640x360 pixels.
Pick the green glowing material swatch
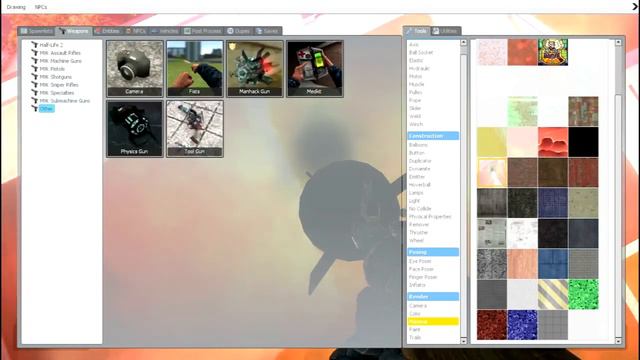583,294
